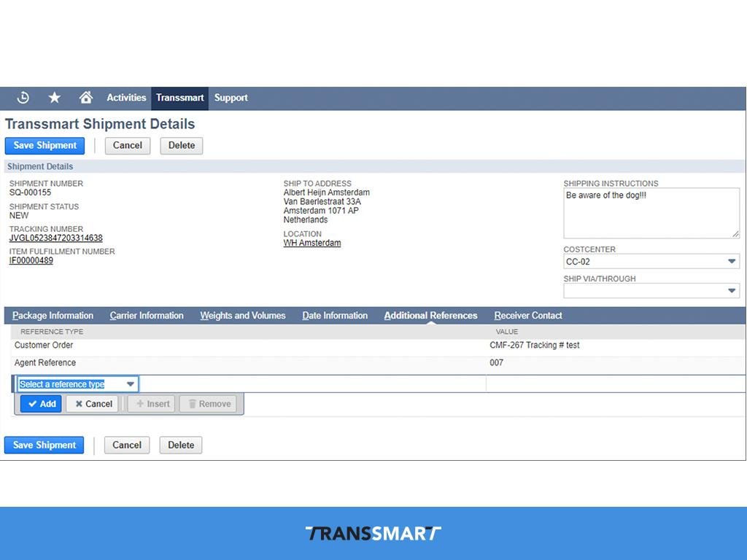The image size is (747, 560).
Task: Click the Reference Type column header
Action: pos(52,332)
